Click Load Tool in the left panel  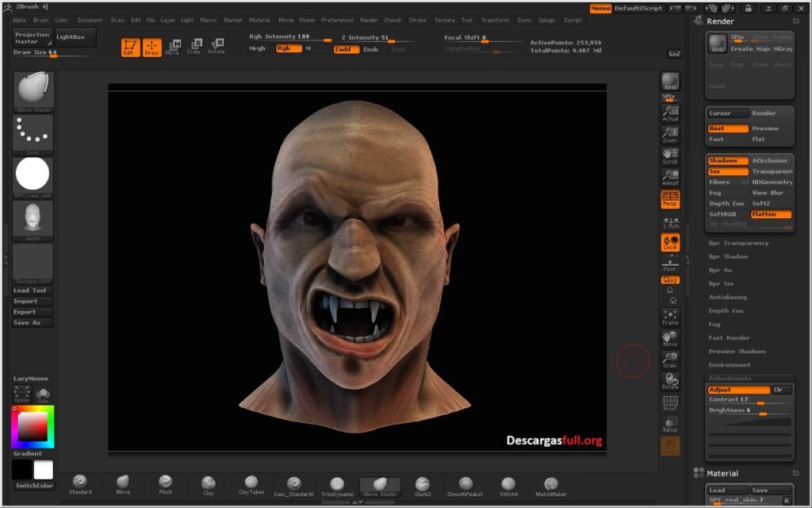click(32, 291)
